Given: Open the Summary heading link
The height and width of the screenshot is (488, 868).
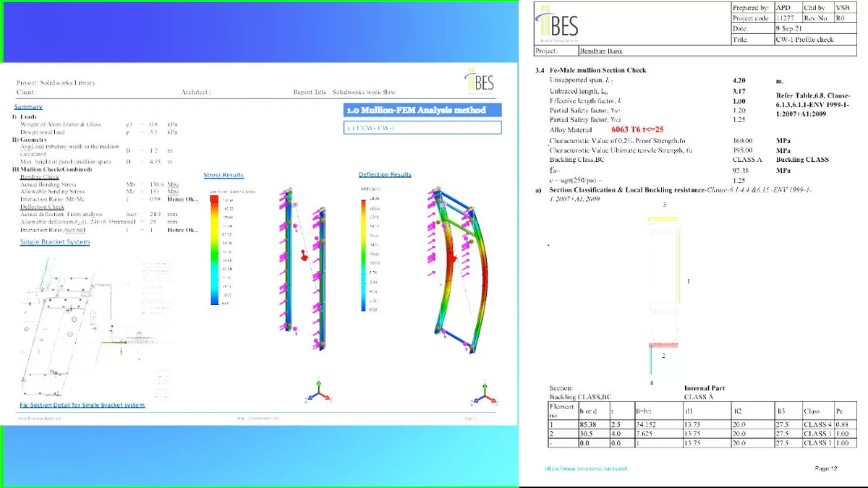Looking at the screenshot, I should 28,107.
